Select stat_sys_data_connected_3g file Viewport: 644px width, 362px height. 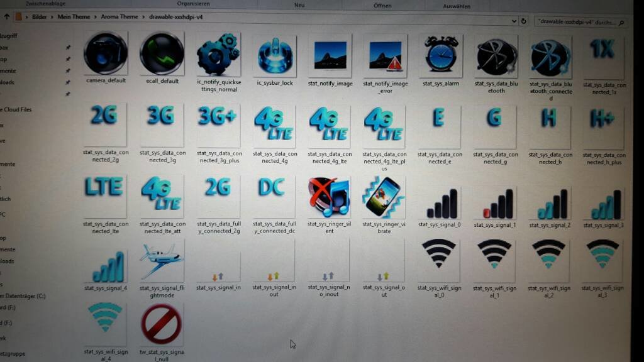coord(162,125)
